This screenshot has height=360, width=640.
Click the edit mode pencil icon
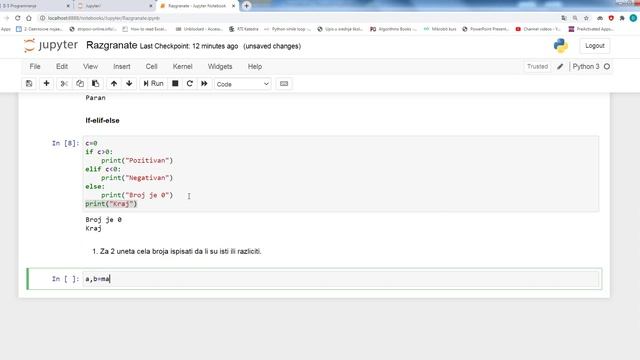pyautogui.click(x=560, y=67)
